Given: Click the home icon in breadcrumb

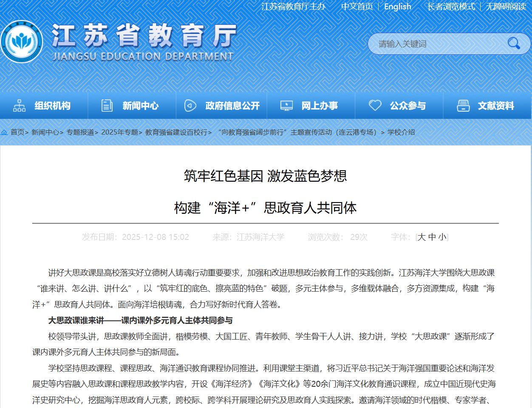Looking at the screenshot, I should (x=5, y=132).
